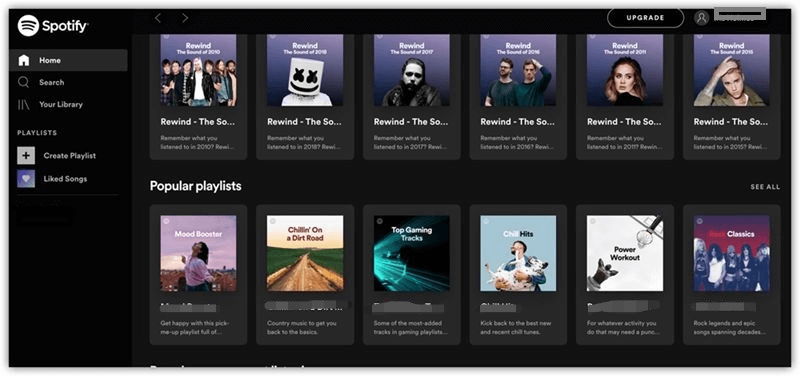Click the Liked Songs heart icon
Image resolution: width=800 pixels, height=376 pixels.
click(x=26, y=179)
